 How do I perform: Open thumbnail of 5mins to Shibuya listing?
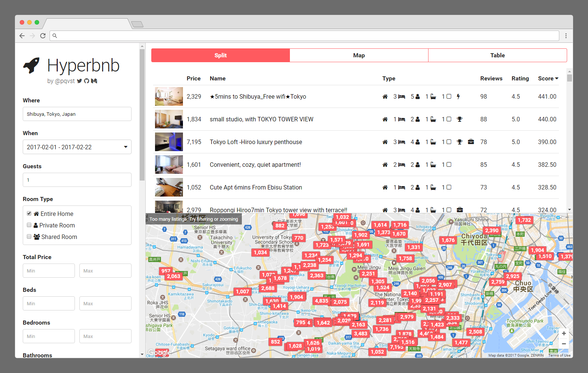[169, 96]
